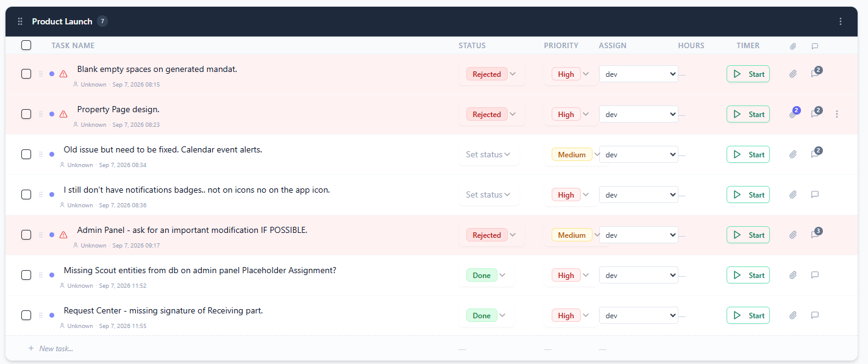
Task: Start timer for Admin Panel modification task
Action: 748,235
